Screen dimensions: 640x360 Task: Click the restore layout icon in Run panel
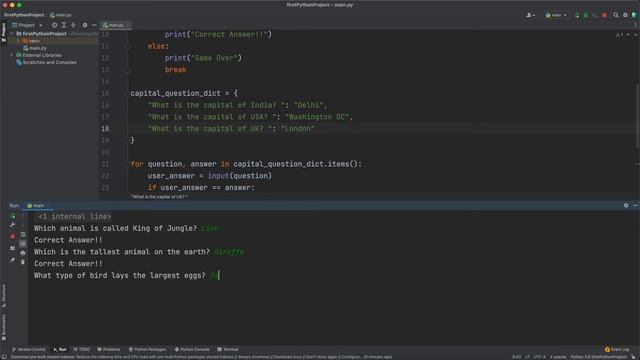pos(13,248)
